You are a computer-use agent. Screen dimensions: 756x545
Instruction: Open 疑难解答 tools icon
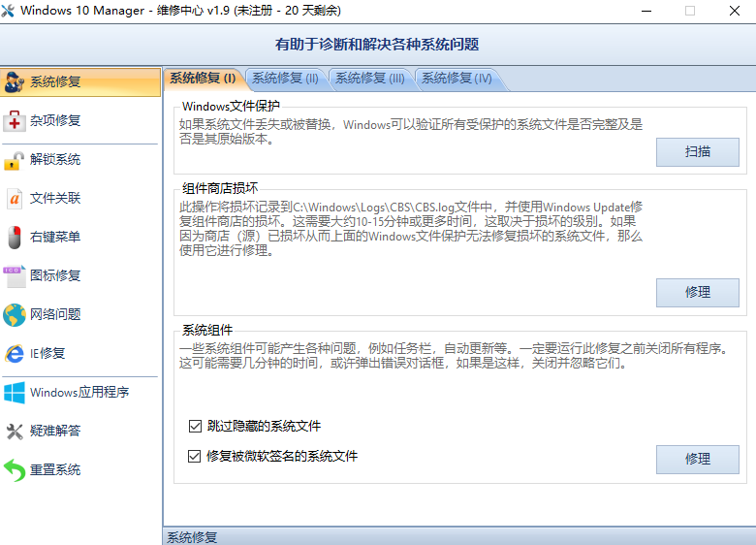point(15,432)
